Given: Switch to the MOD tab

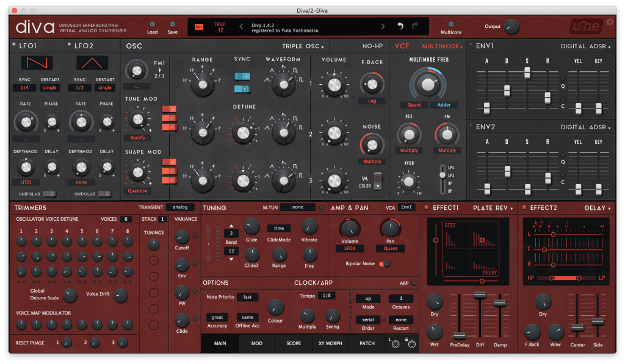Looking at the screenshot, I should coord(256,343).
